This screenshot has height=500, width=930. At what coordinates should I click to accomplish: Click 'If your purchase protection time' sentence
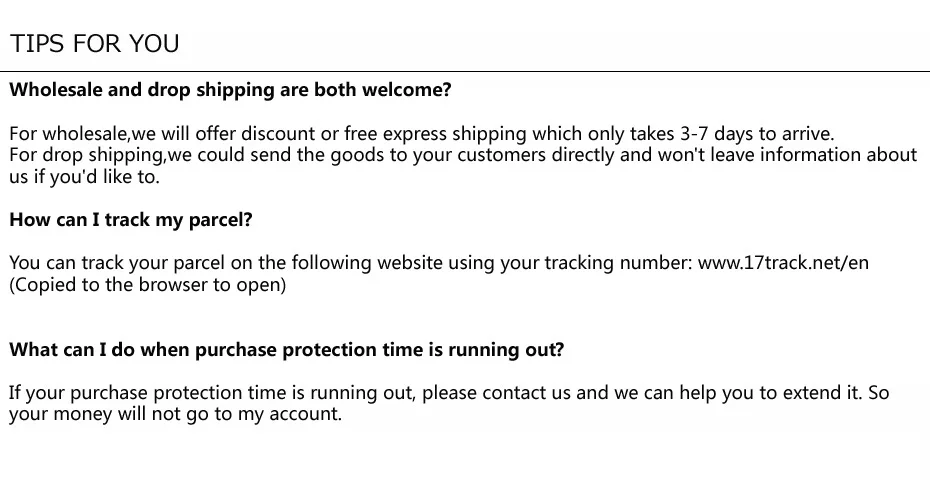[448, 393]
